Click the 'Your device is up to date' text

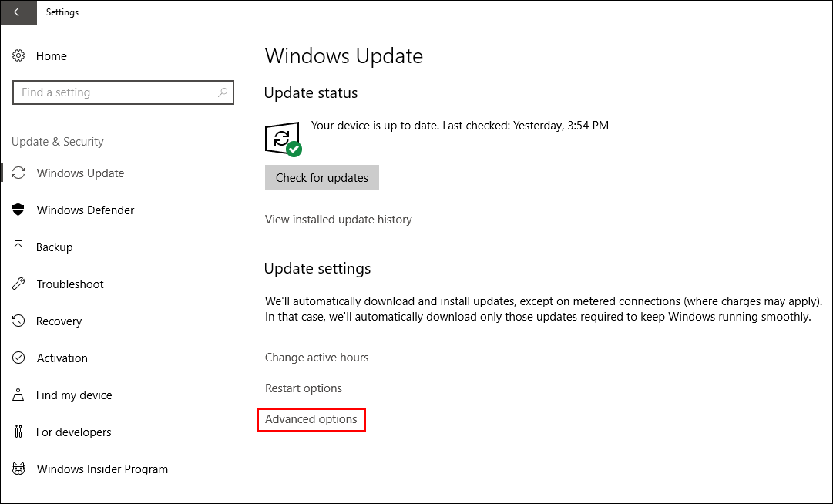[x=459, y=126]
